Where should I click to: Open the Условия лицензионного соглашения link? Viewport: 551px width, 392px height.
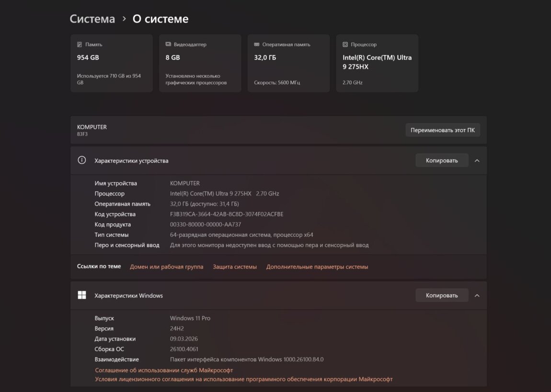click(244, 379)
